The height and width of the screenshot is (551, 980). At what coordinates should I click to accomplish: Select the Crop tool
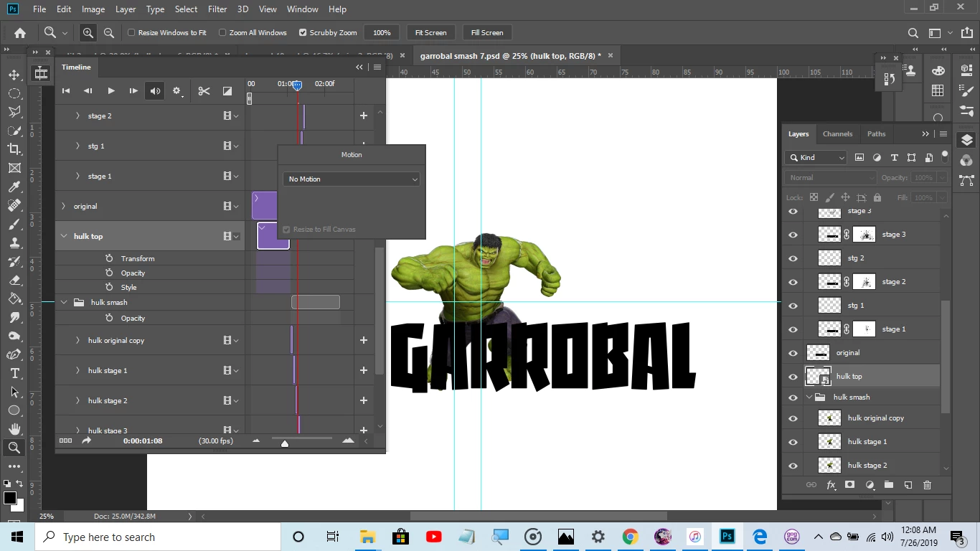[x=14, y=149]
